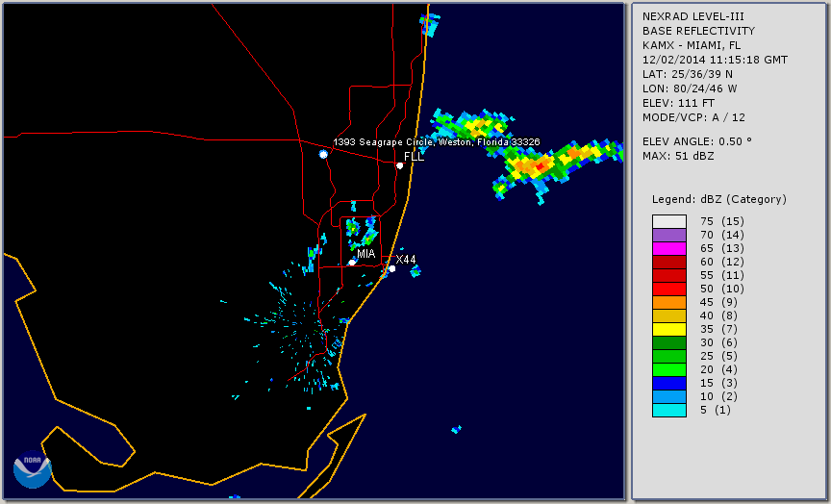Click the FLL label on the map
Image resolution: width=831 pixels, height=504 pixels.
pyautogui.click(x=414, y=157)
